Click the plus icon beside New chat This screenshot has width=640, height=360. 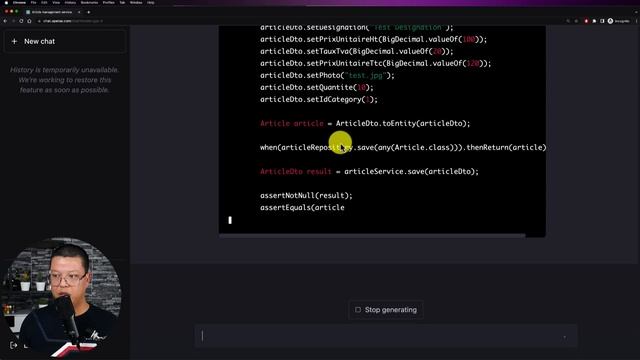[14, 41]
